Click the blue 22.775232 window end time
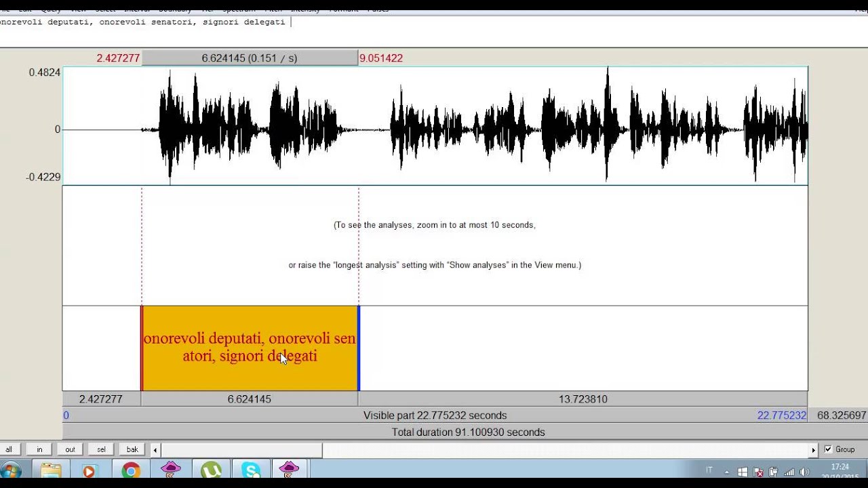868x488 pixels. click(782, 415)
